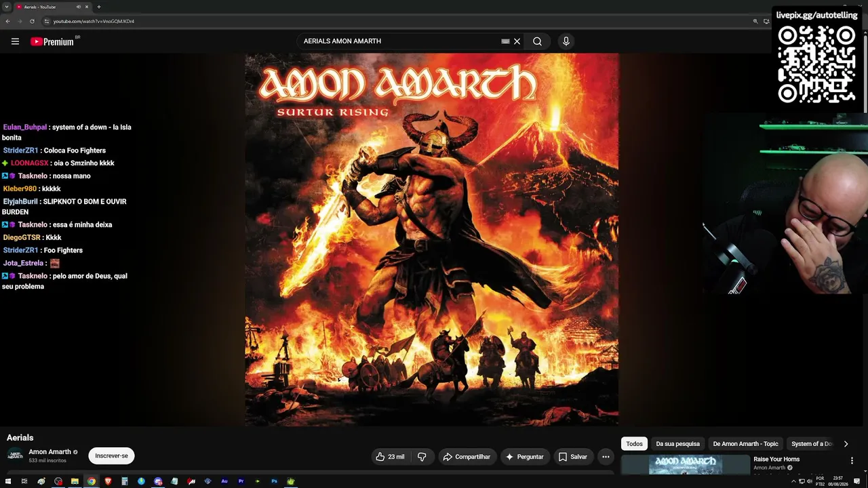The image size is (868, 488).
Task: Click the Perguntar button
Action: [524, 457]
